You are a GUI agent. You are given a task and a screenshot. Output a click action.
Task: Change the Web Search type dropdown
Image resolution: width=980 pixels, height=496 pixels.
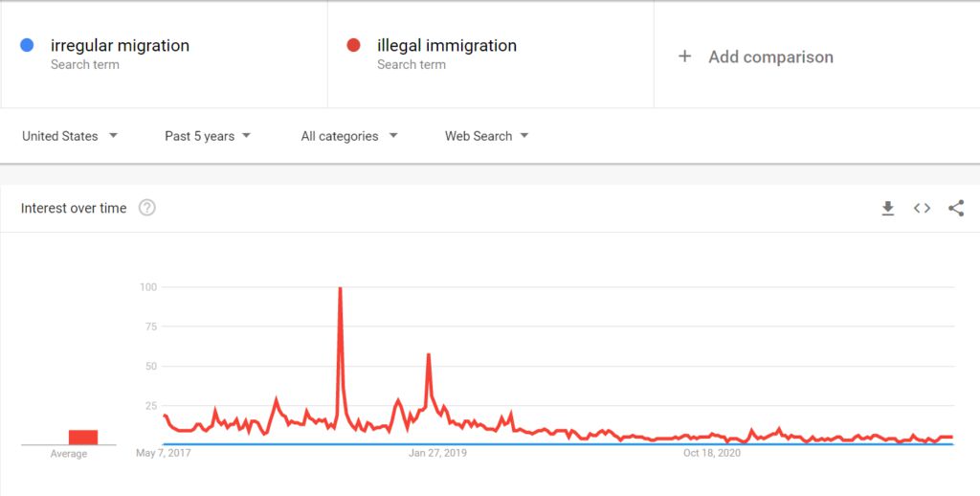pos(487,136)
